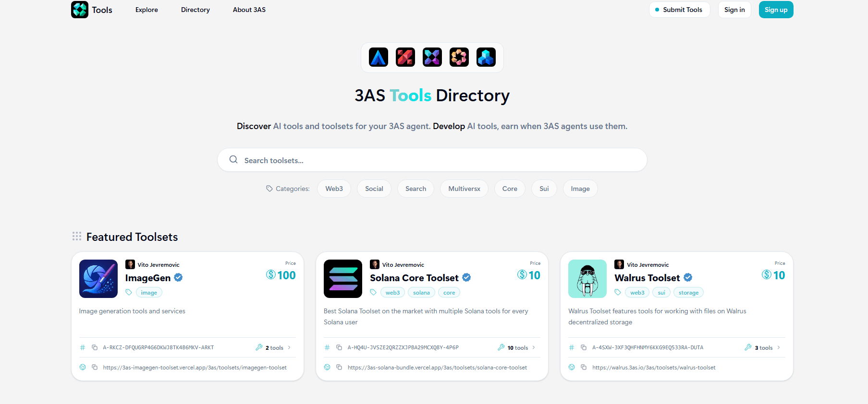Click the dollar price icon on ImageGen card
The height and width of the screenshot is (404, 868).
(271, 274)
